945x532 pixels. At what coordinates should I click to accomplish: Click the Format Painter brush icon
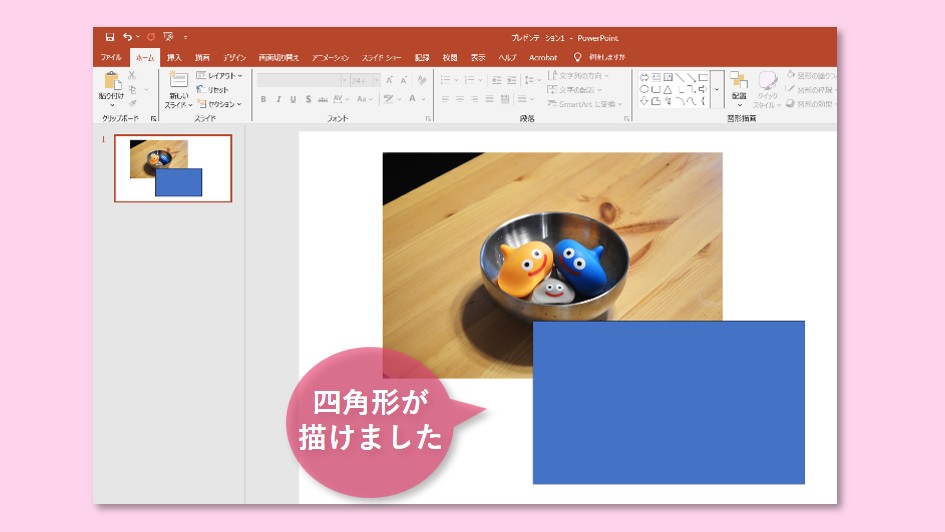133,104
